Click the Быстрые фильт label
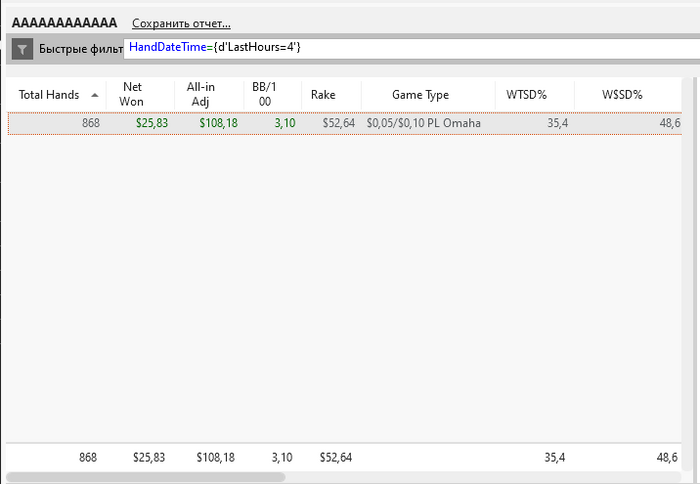 coord(81,49)
